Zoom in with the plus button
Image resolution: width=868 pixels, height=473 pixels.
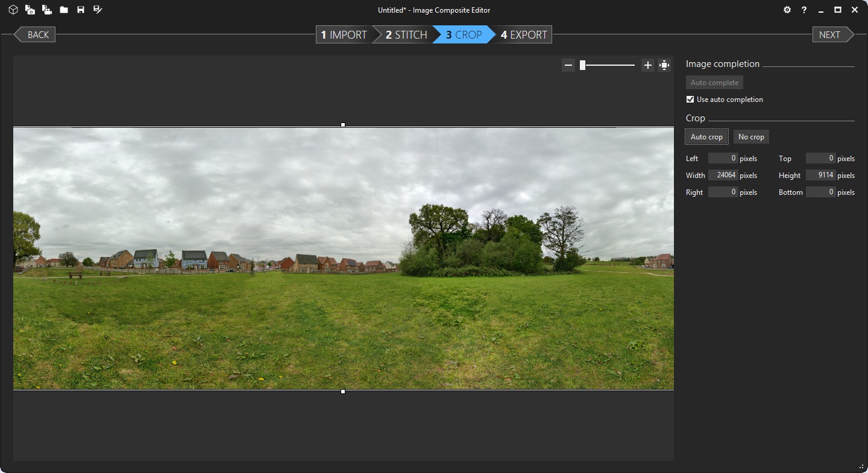point(647,65)
